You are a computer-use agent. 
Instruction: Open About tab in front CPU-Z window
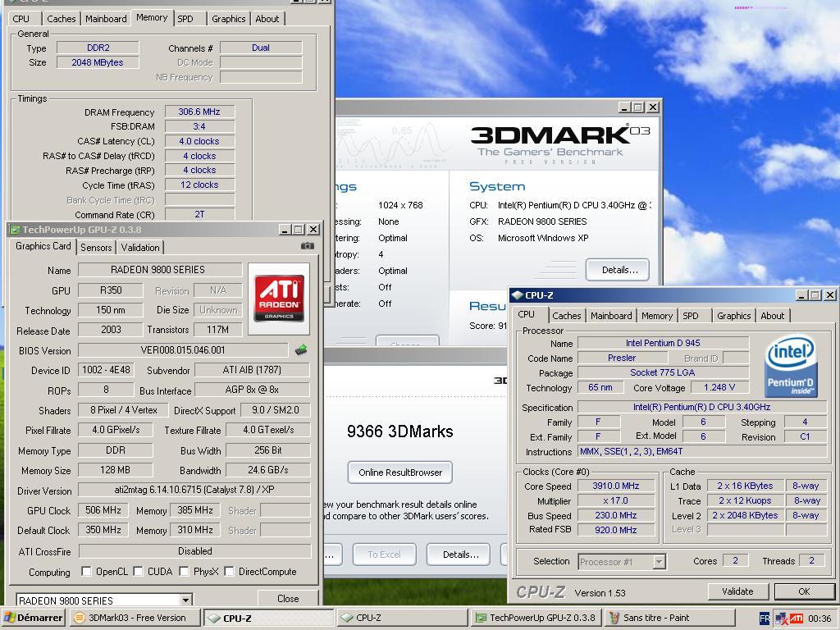click(773, 316)
